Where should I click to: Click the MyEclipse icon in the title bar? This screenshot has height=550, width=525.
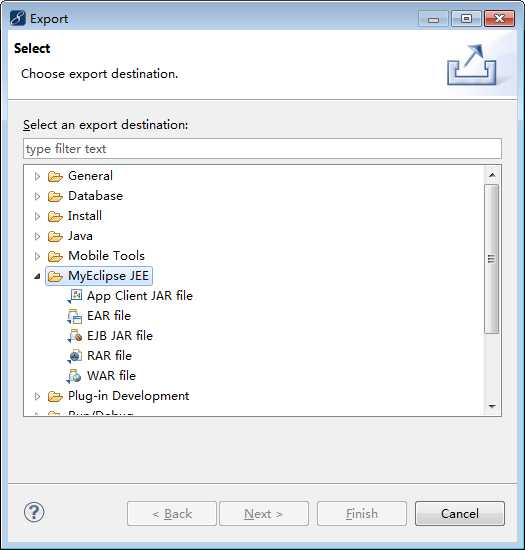point(18,18)
